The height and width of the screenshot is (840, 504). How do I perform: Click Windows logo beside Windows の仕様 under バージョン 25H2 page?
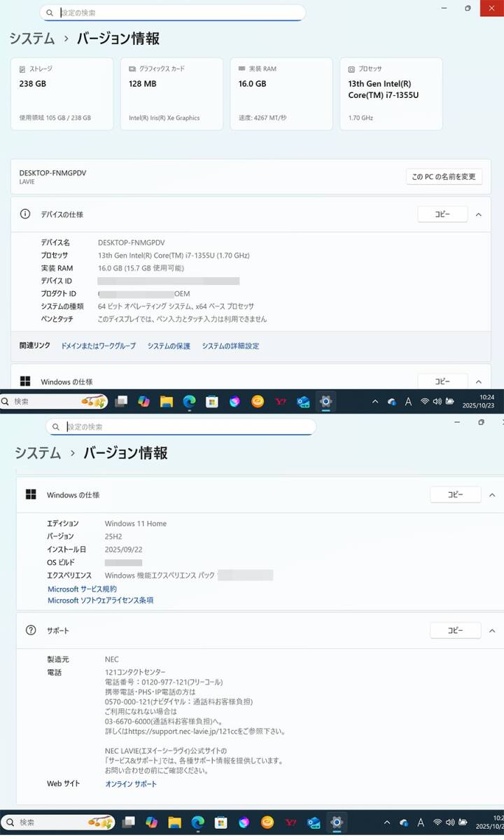(x=31, y=495)
